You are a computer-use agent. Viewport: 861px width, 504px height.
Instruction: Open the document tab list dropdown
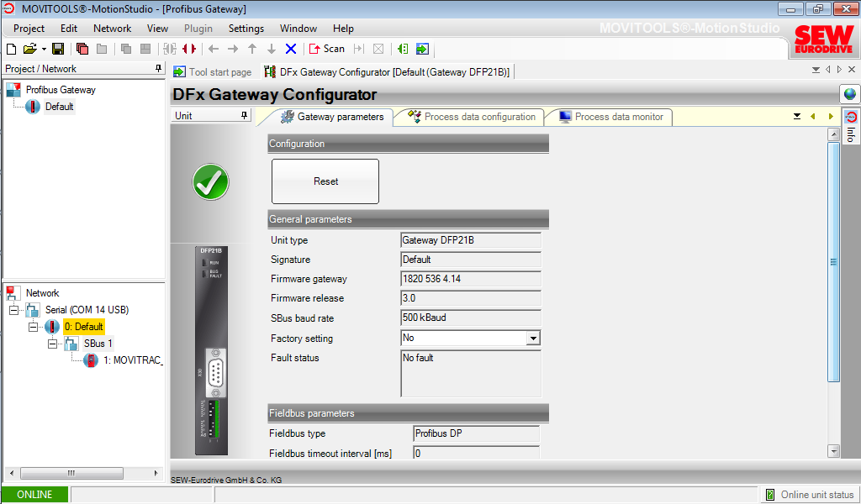(816, 70)
